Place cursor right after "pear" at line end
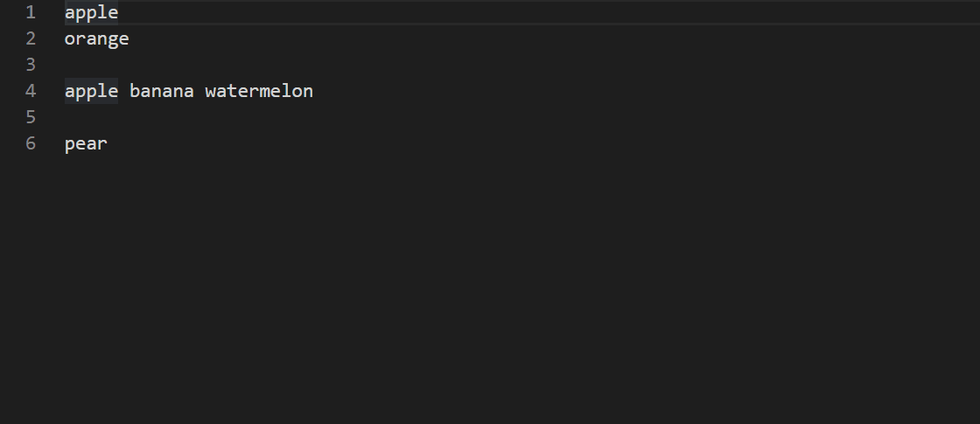This screenshot has width=980, height=424. (108, 143)
